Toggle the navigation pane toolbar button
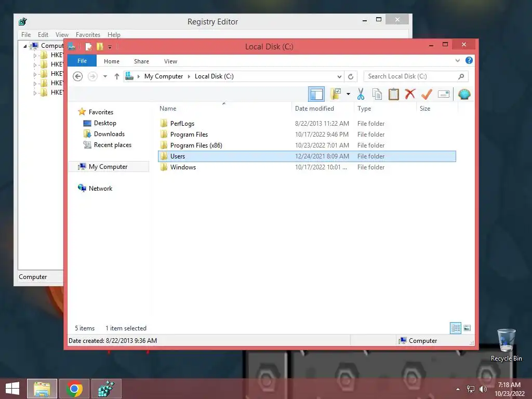Image resolution: width=532 pixels, height=399 pixels. pyautogui.click(x=316, y=95)
